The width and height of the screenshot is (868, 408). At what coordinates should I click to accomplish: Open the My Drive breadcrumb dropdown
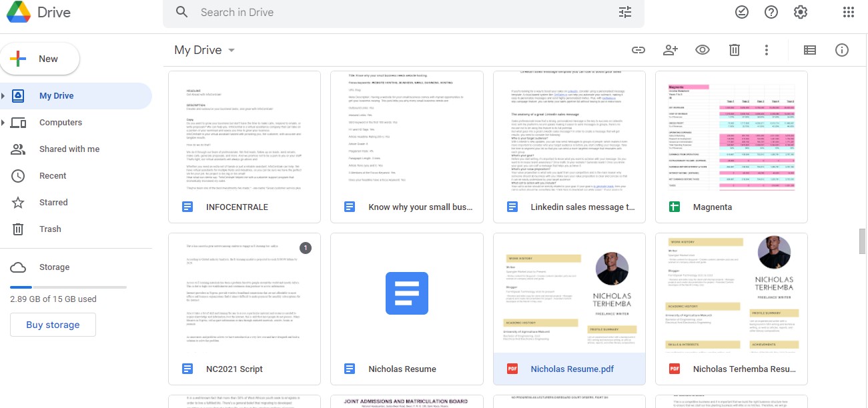coord(231,49)
